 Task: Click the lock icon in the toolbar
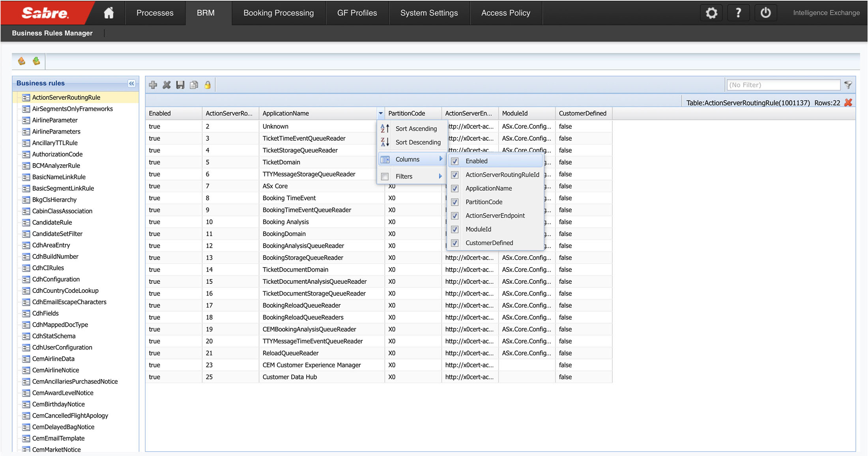(x=208, y=85)
